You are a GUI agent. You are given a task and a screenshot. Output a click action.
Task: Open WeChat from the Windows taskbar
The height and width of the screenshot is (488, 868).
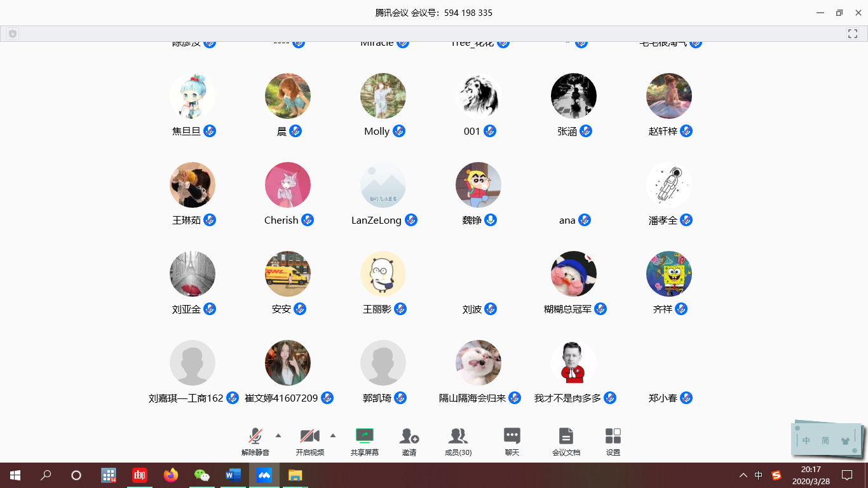point(201,475)
